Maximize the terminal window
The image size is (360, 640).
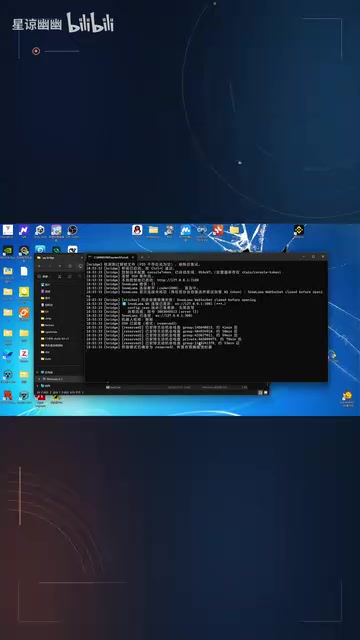click(313, 257)
